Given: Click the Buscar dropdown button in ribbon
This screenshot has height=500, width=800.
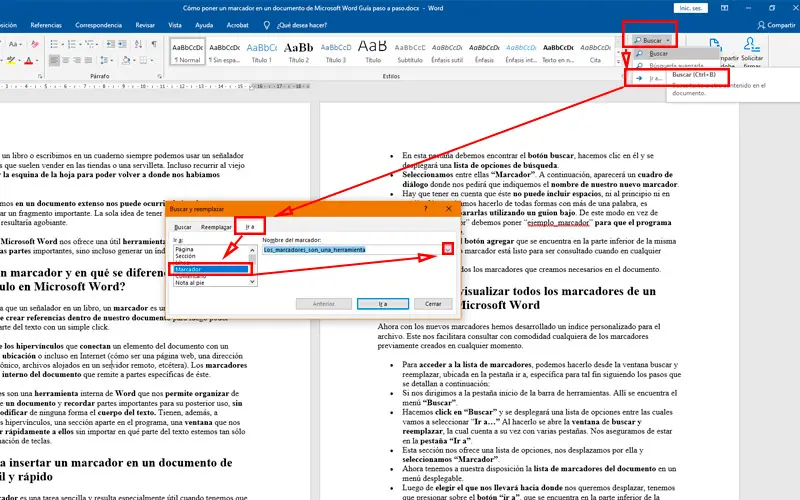Looking at the screenshot, I should 652,40.
